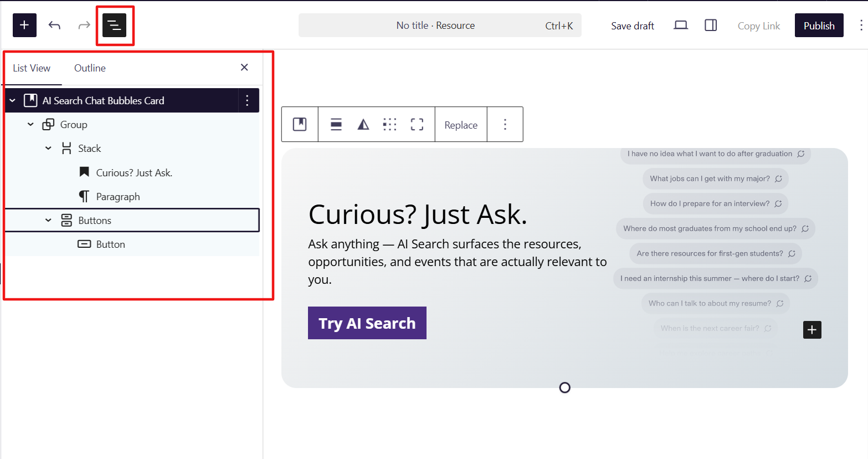Viewport: 868px width, 459px height.
Task: Click 'When is the next career fair?' bubble
Action: (716, 328)
